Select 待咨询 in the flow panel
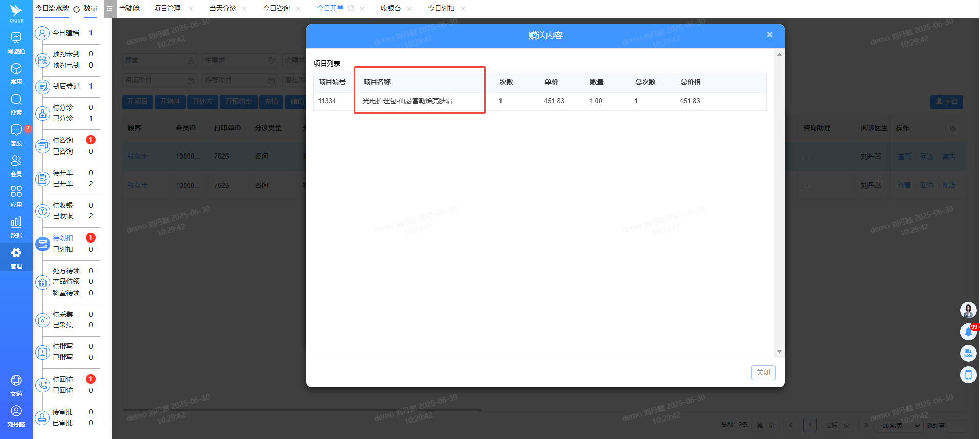 tap(63, 140)
